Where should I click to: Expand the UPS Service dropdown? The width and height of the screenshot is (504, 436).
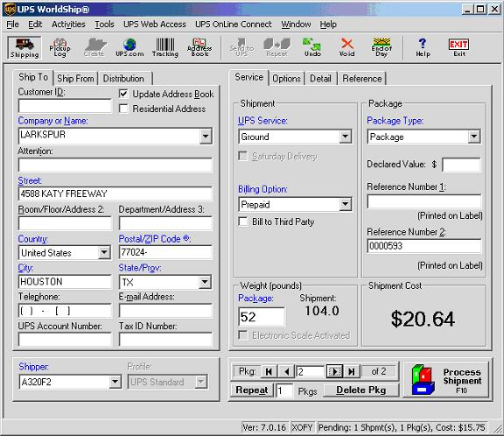pos(346,137)
